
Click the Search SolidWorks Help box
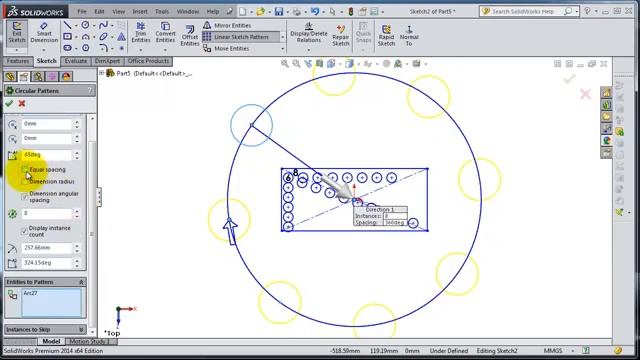click(523, 11)
